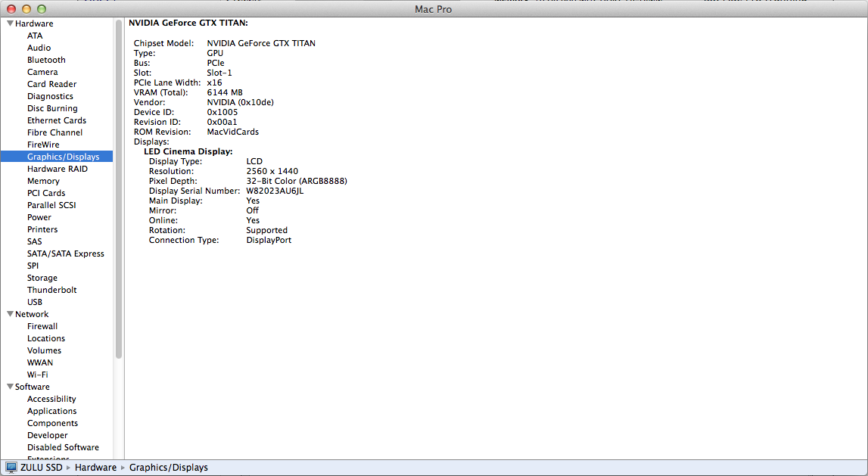Click the sidebar vertical scrollbar
868x476 pixels.
(119, 188)
